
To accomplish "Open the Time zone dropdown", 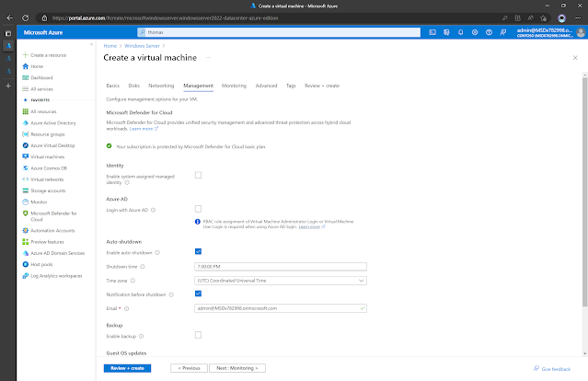I will (x=281, y=281).
